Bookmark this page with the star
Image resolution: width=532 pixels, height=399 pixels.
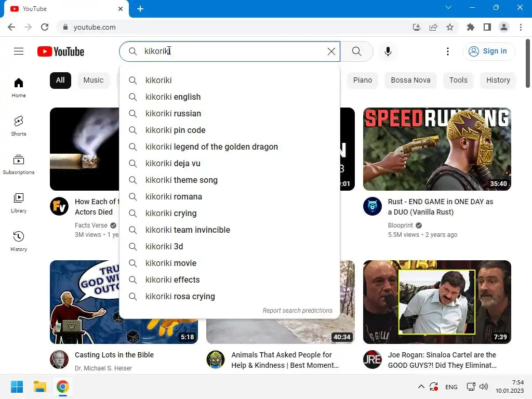(x=450, y=27)
